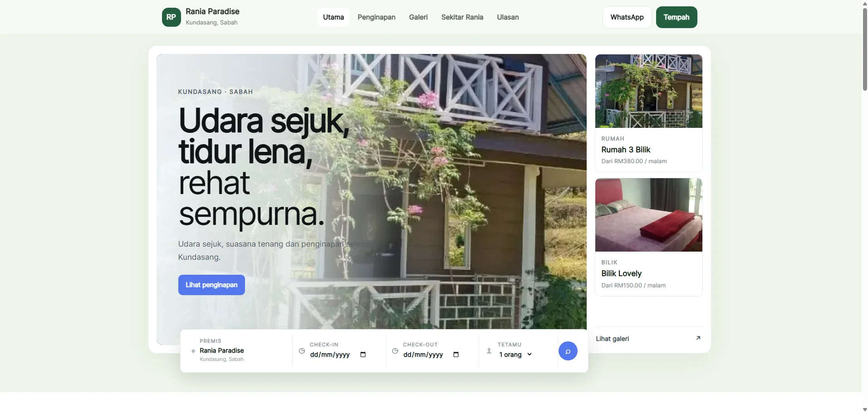Click the 'Dari RM380.00 / malam' price text

tap(634, 161)
